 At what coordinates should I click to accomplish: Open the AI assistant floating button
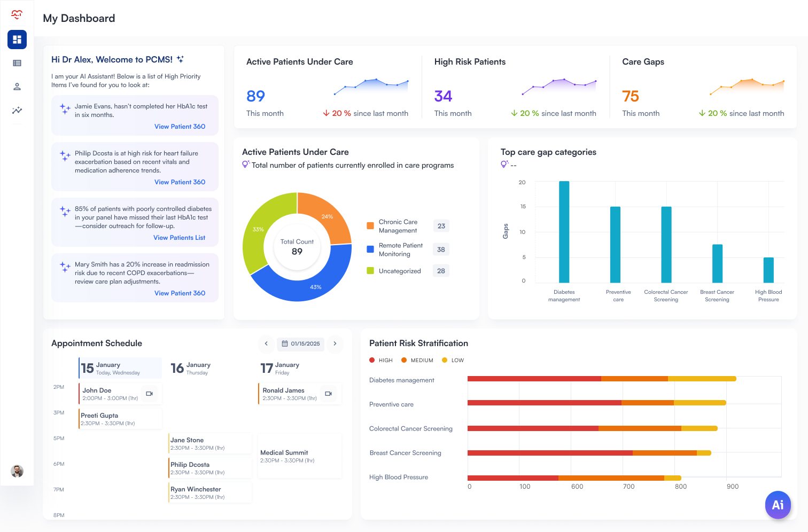tap(778, 505)
